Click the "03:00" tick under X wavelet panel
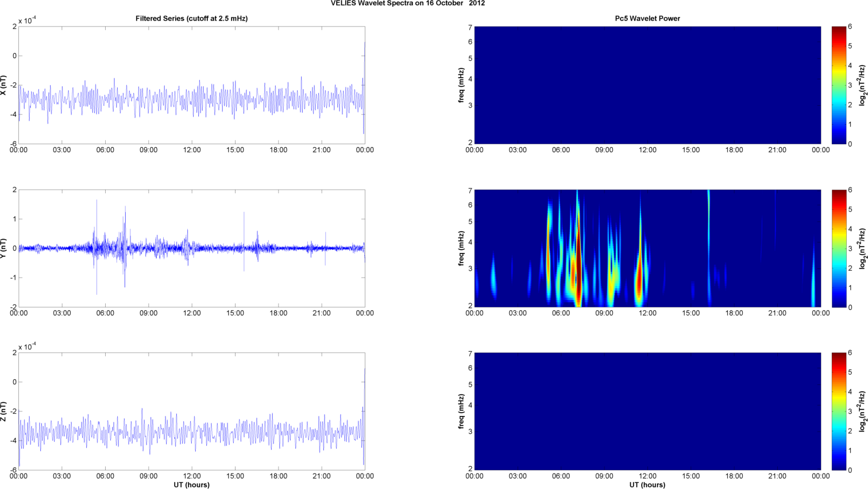The width and height of the screenshot is (868, 489). [518, 150]
